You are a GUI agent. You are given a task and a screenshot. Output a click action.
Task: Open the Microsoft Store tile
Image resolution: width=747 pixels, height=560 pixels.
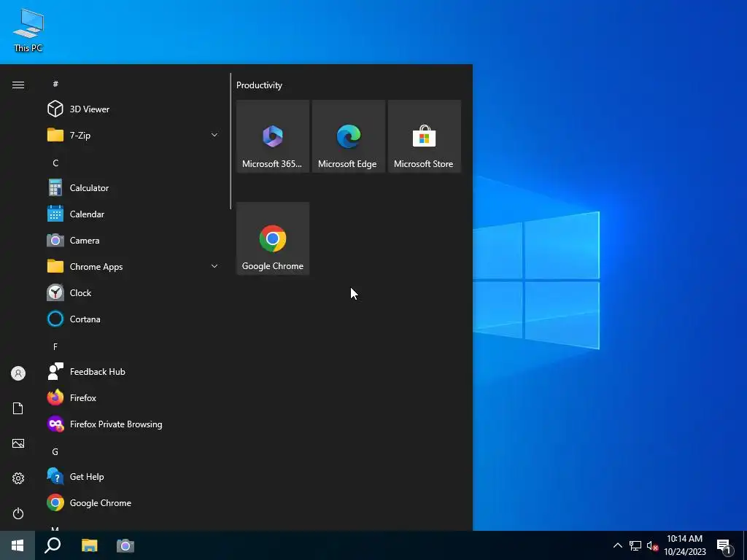pos(424,136)
